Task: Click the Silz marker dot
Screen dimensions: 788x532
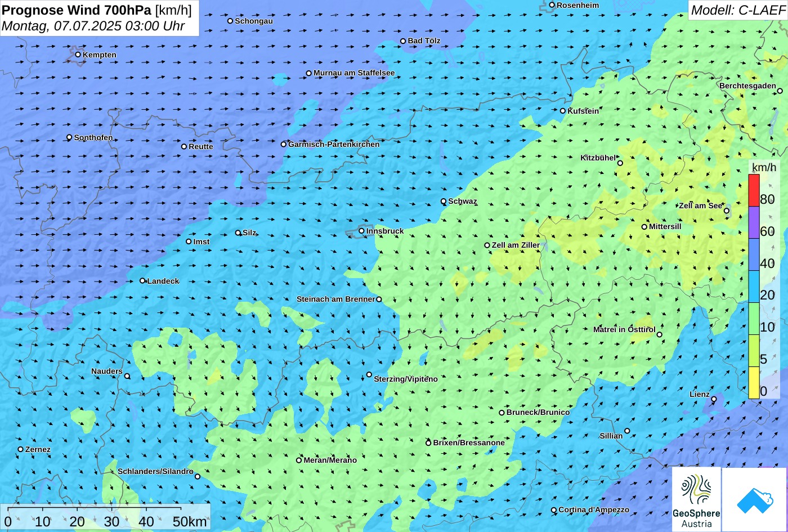Action: click(x=238, y=233)
